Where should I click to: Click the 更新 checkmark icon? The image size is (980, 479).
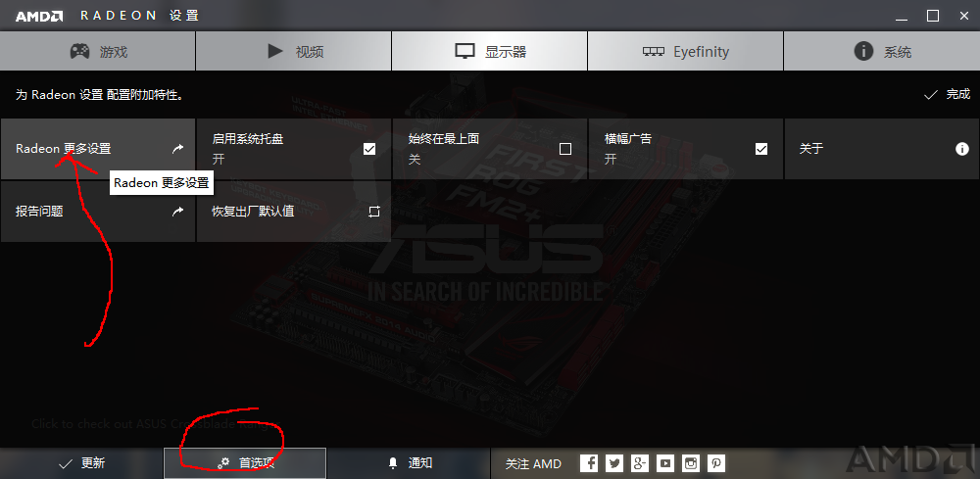[x=66, y=463]
